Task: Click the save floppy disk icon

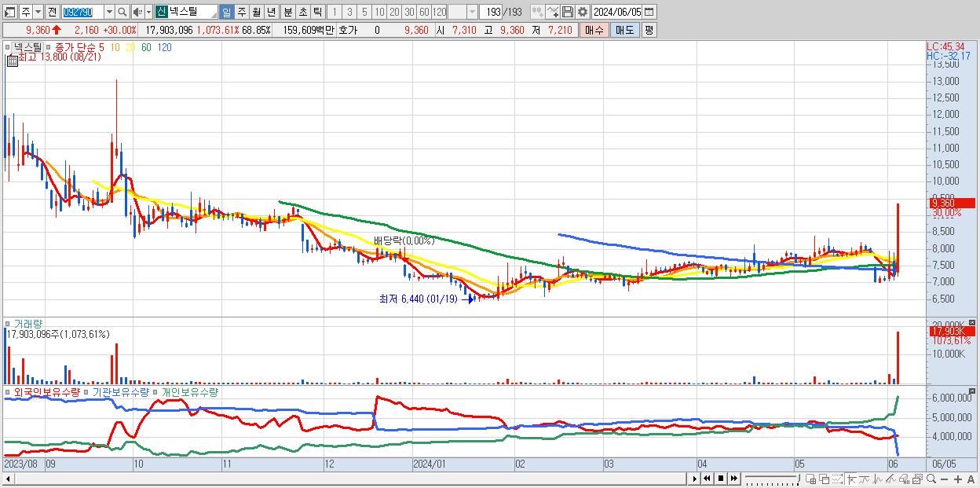Action: point(568,12)
